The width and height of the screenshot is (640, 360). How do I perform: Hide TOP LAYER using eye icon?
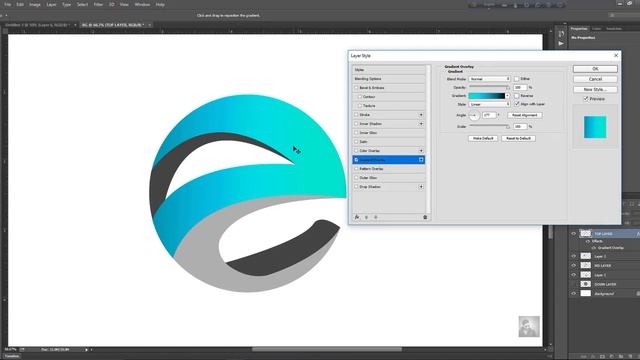[573, 233]
